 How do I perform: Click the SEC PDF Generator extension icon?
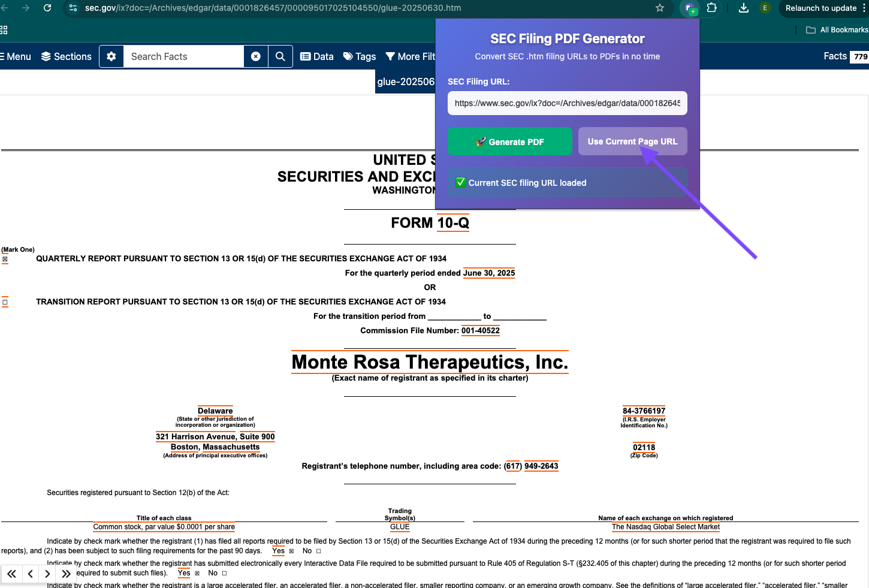pos(690,8)
